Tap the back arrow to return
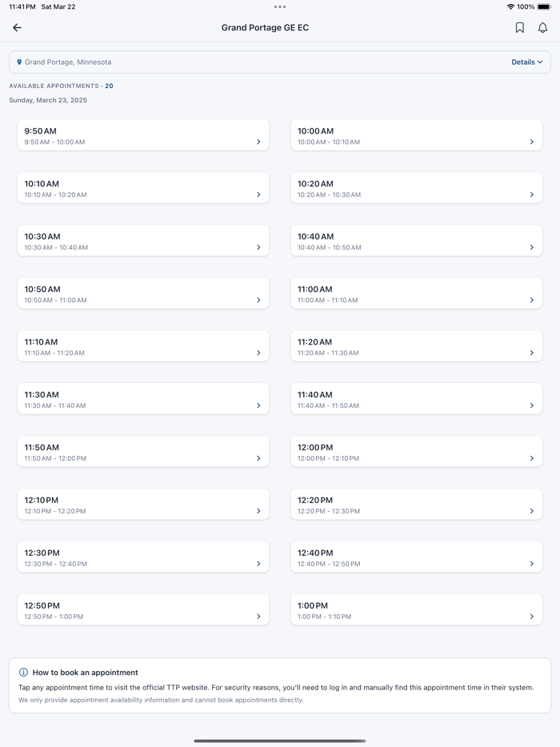The image size is (560, 747). pos(17,27)
